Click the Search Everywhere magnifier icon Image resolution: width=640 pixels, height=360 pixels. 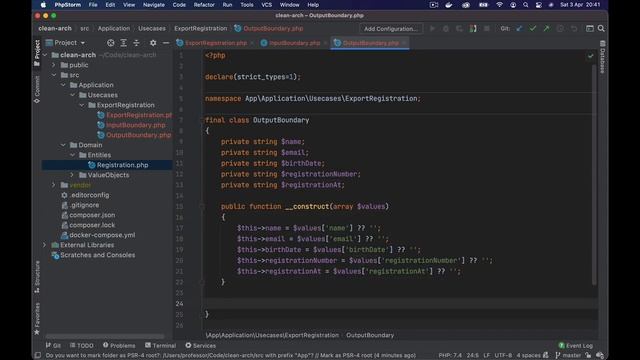pyautogui.click(x=601, y=29)
